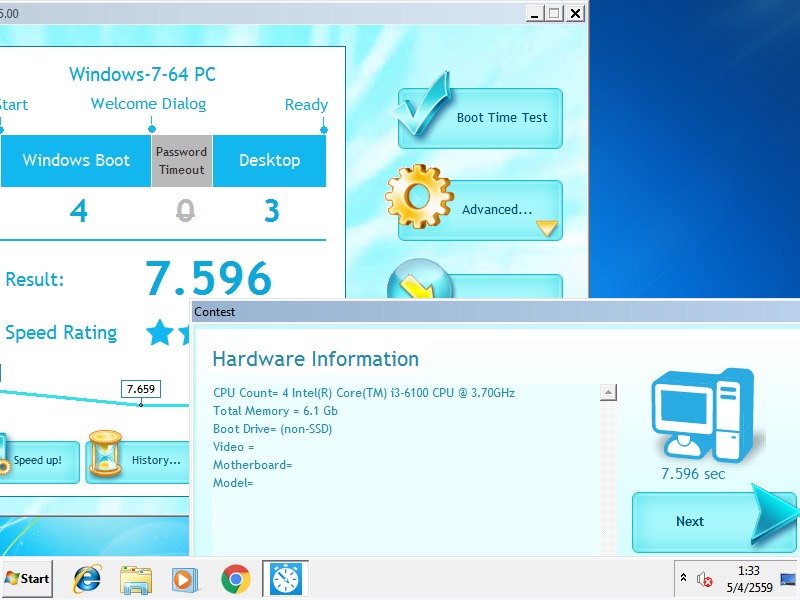Click the 7.596 sec label
The width and height of the screenshot is (800, 600).
pyautogui.click(x=693, y=474)
